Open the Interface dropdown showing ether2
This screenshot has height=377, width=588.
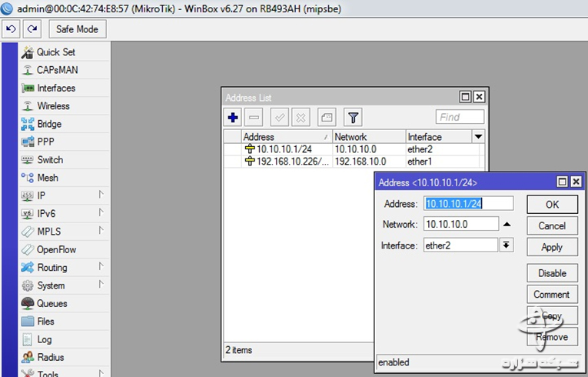point(506,245)
